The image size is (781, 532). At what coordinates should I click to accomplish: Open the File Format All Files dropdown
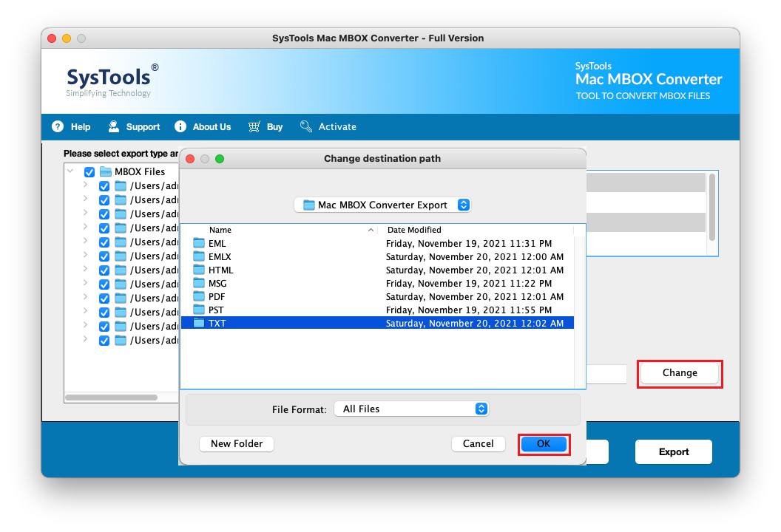point(411,409)
